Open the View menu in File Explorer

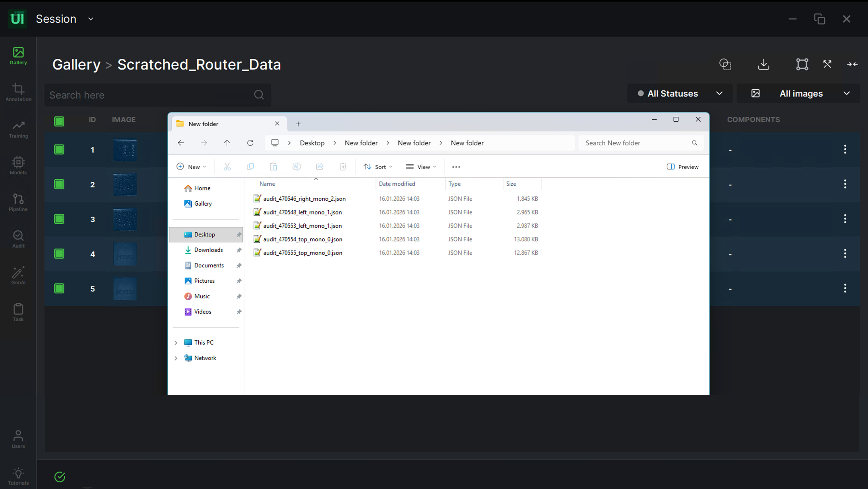(421, 167)
